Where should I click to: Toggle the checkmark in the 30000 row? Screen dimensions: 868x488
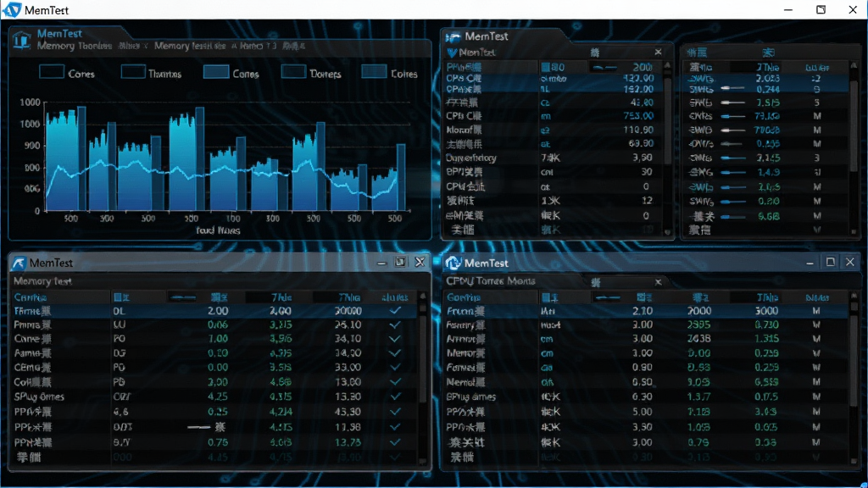(x=395, y=311)
